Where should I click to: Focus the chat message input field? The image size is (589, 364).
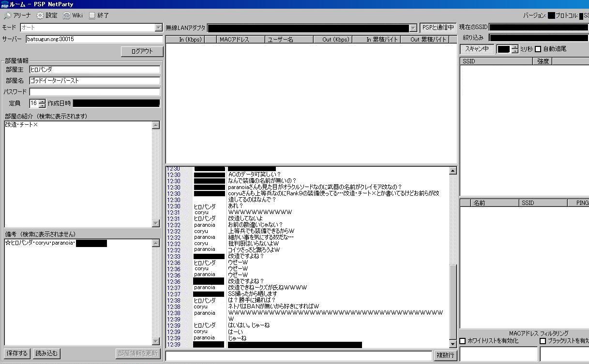tap(298, 356)
